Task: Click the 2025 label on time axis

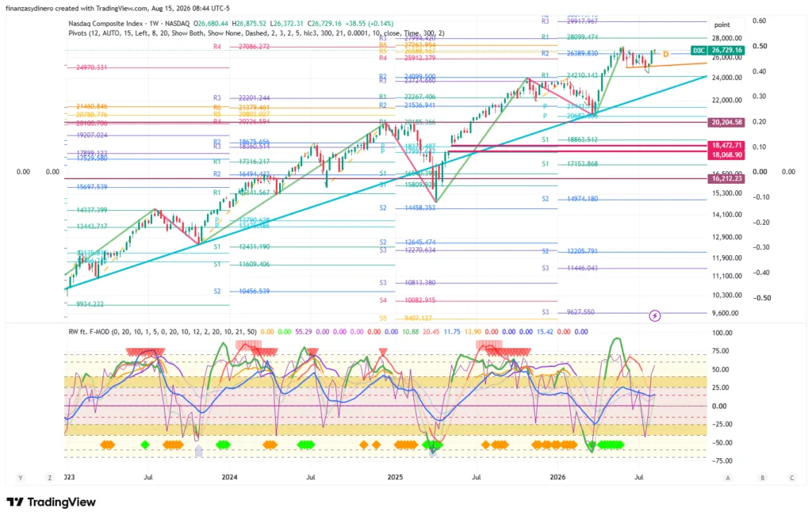Action: (x=395, y=477)
